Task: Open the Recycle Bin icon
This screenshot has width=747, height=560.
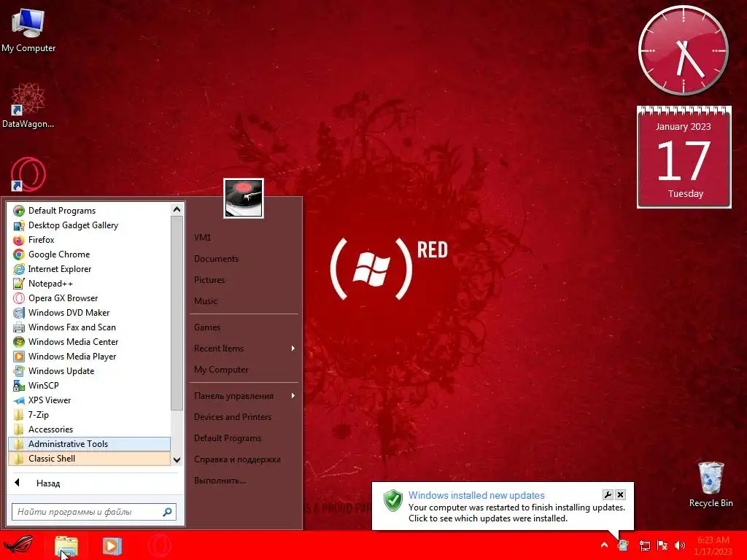Action: 711,484
